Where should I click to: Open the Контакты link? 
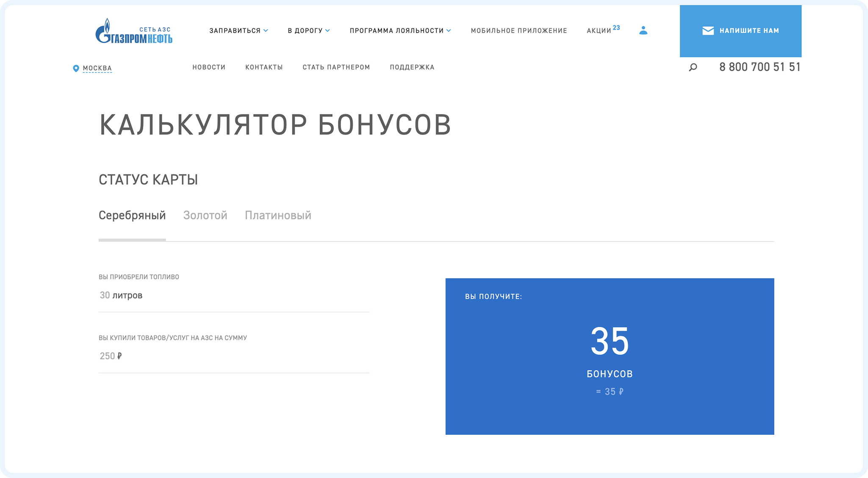pos(264,67)
